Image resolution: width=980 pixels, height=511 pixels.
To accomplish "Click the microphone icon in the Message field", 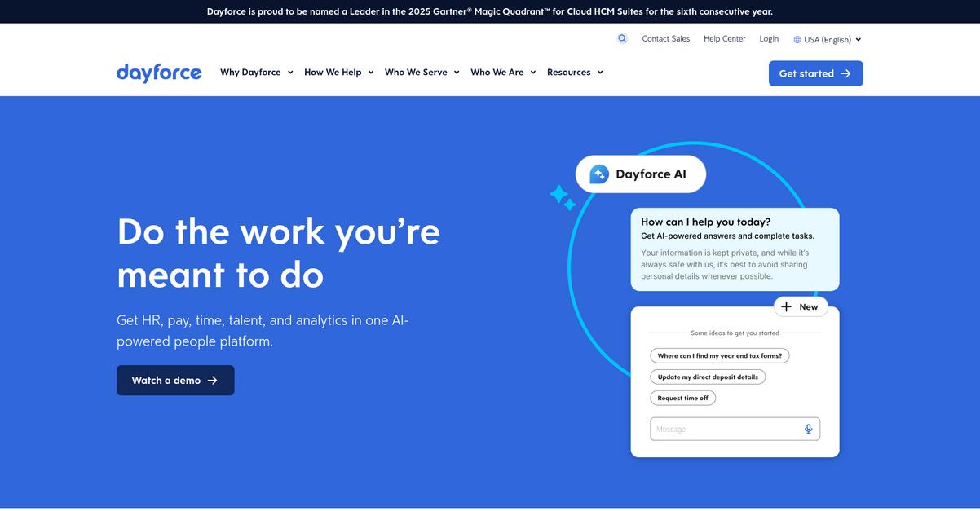I will (808, 428).
